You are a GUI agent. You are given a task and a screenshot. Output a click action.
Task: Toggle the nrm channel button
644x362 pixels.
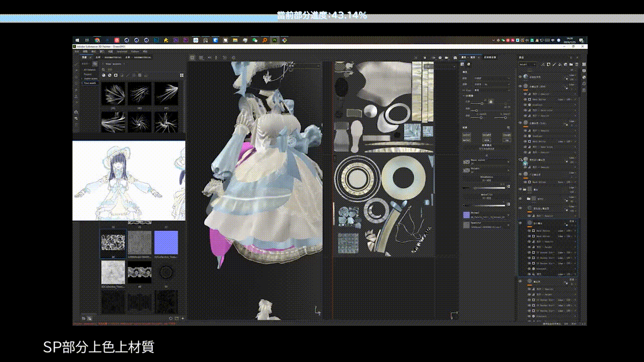(487, 140)
